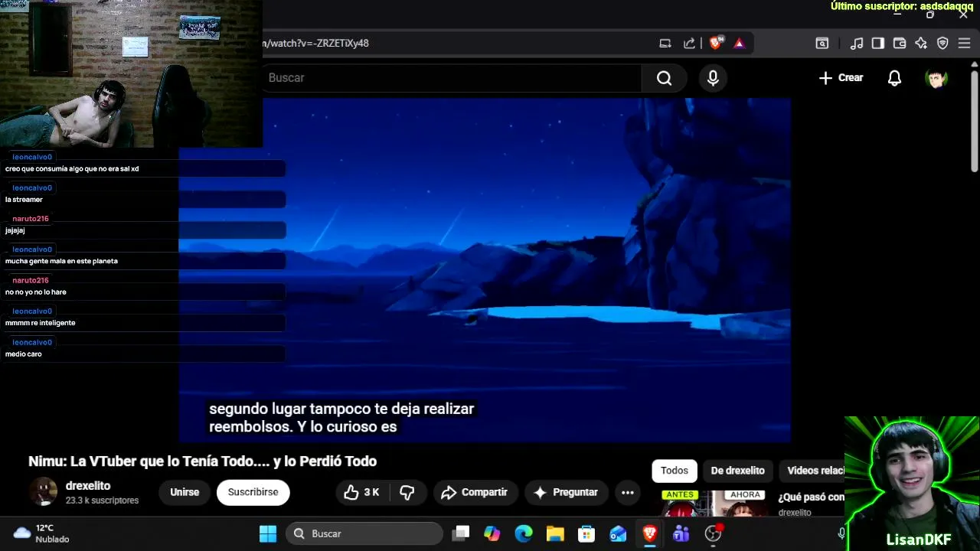Screen dimensions: 980x551
Task: Open the Windows Start button
Action: [268, 533]
